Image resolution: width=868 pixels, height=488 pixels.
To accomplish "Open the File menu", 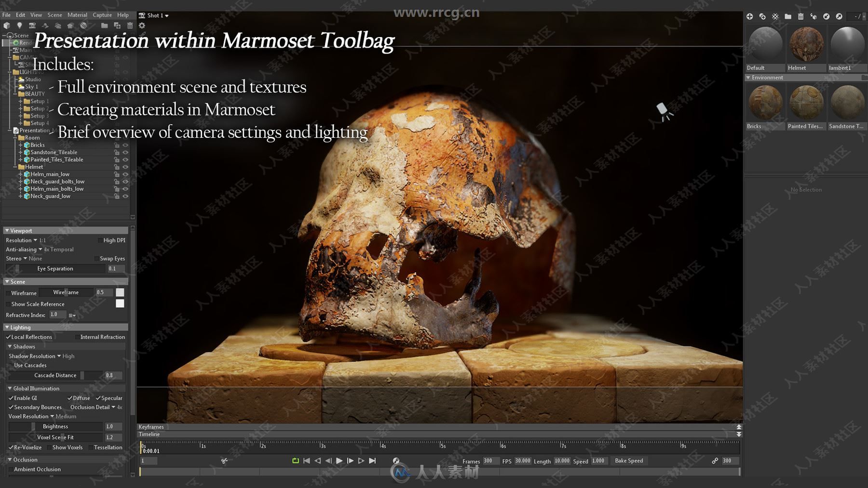I will pos(6,15).
